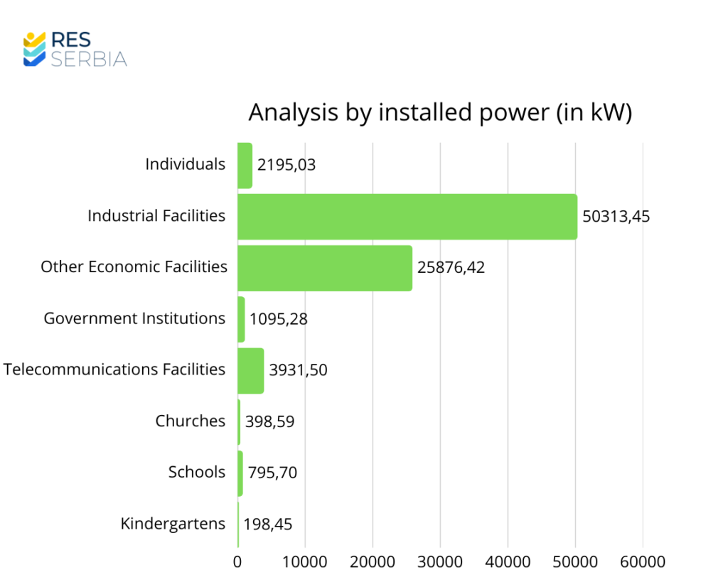
Task: Click the 50313,45 data value
Action: (616, 217)
